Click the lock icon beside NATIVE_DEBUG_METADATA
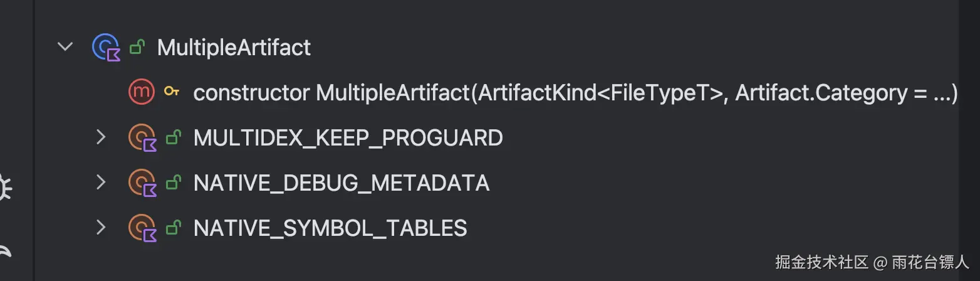The height and width of the screenshot is (281, 980). click(x=173, y=183)
